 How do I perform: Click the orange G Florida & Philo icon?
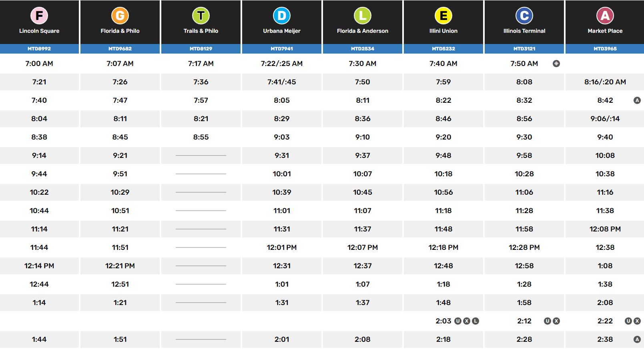click(120, 16)
